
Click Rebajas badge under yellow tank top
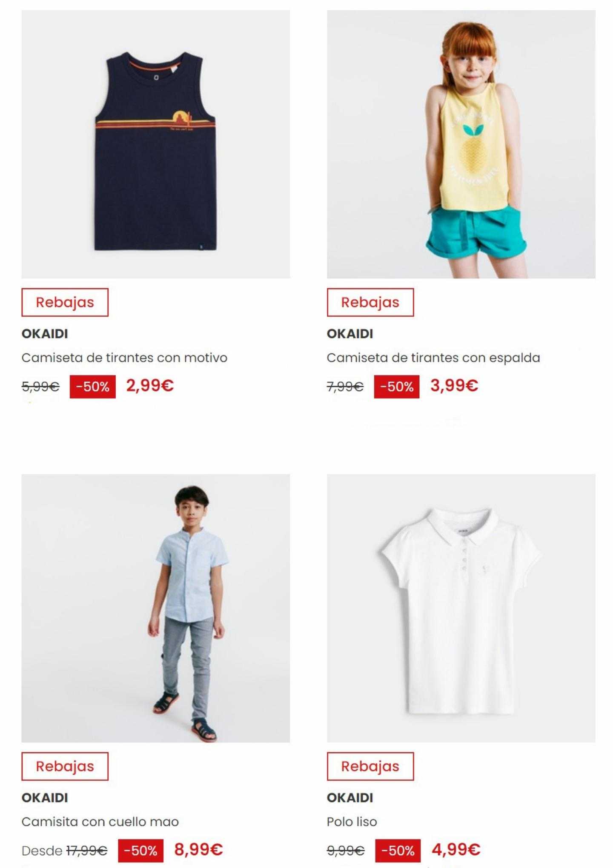(370, 302)
